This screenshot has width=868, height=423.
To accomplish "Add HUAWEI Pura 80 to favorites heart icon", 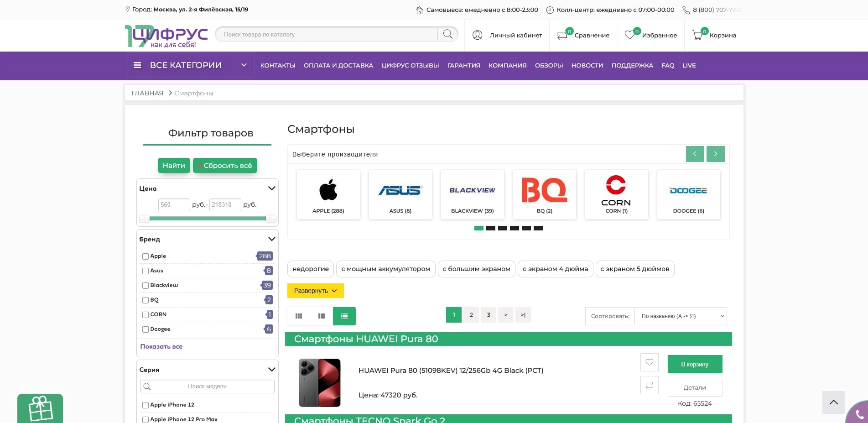I will [x=650, y=363].
